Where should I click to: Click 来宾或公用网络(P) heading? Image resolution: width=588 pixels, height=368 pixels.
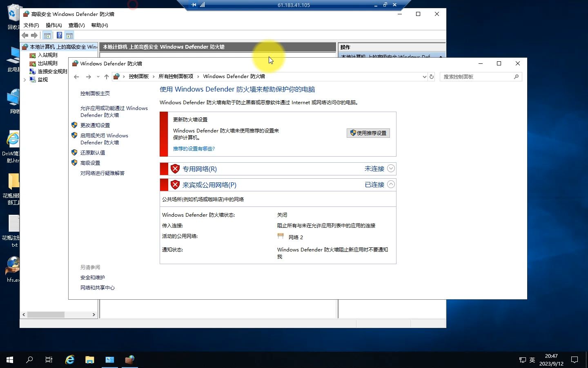[x=209, y=185]
